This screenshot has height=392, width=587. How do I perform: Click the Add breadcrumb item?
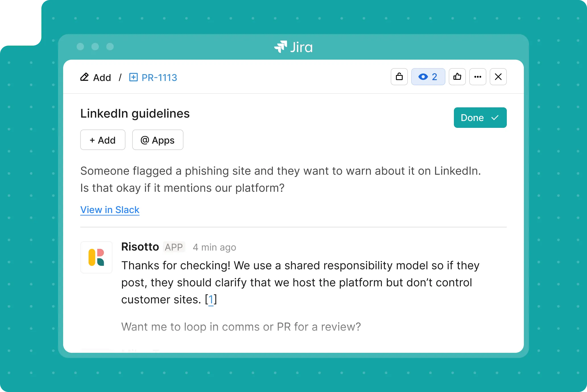pyautogui.click(x=102, y=78)
